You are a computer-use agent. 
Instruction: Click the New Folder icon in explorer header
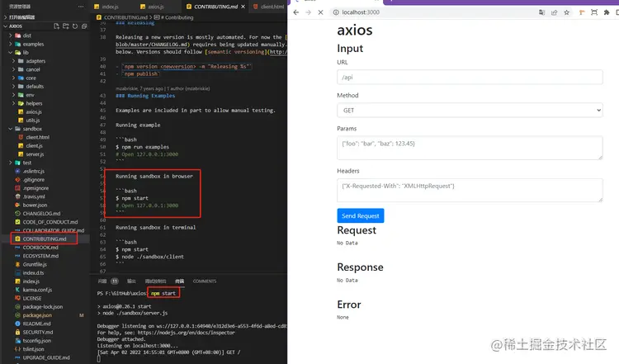coord(65,26)
